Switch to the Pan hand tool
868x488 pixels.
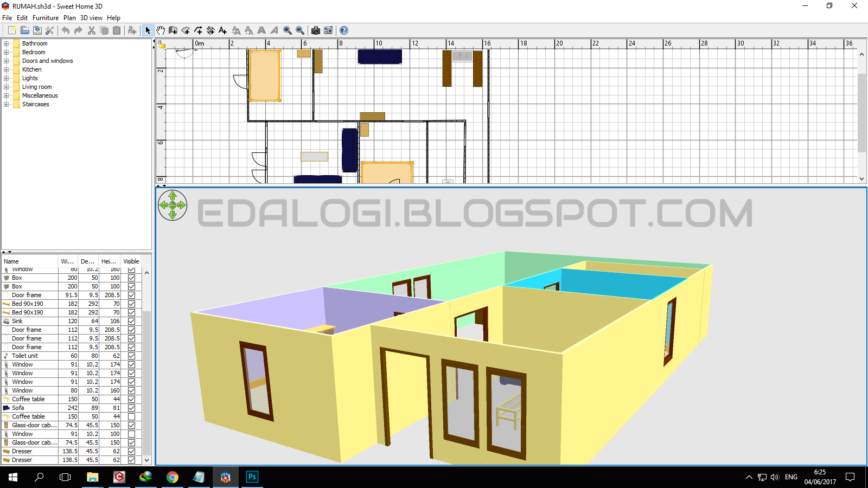tap(161, 30)
